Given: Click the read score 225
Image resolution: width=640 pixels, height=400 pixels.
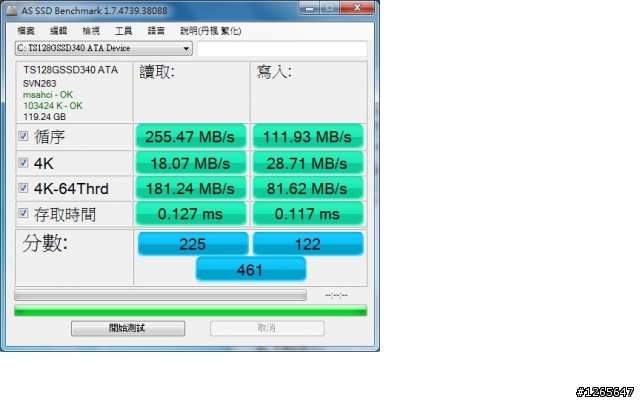Looking at the screenshot, I should point(193,244).
